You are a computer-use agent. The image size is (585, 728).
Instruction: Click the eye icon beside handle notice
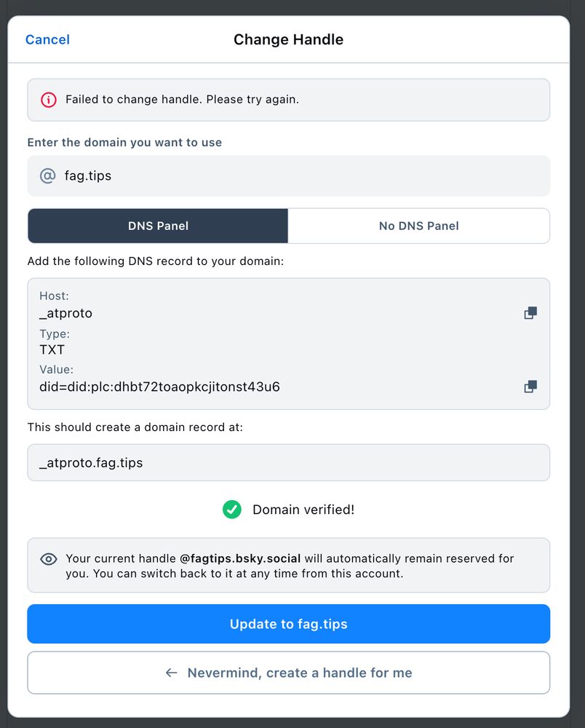click(x=49, y=559)
